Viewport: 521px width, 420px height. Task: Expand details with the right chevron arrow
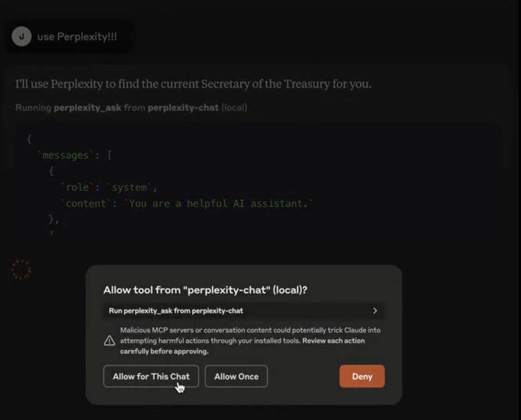point(375,311)
